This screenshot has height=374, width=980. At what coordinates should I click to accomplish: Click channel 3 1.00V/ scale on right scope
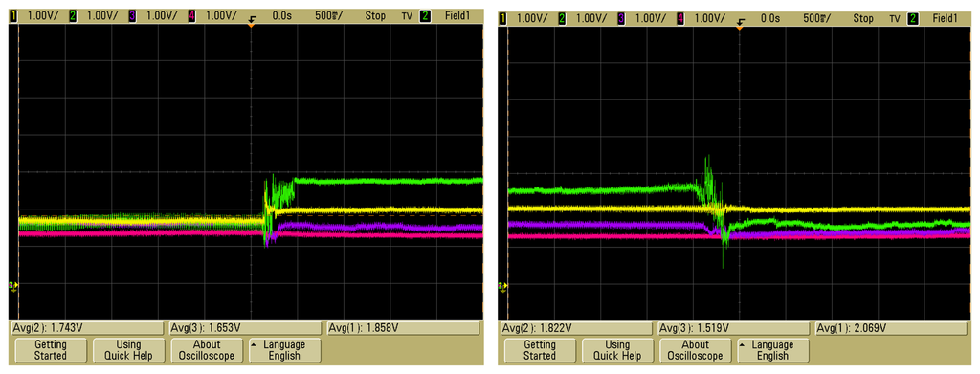pyautogui.click(x=650, y=19)
